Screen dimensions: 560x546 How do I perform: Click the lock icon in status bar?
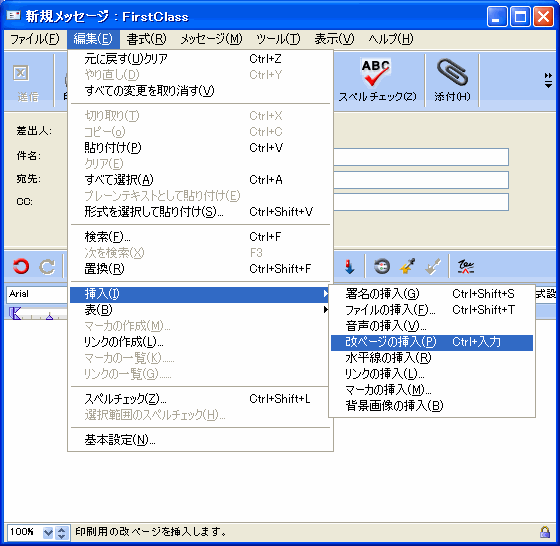click(x=545, y=532)
